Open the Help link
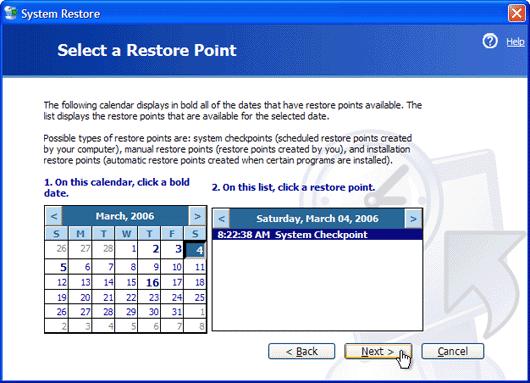This screenshot has height=383, width=530. (515, 42)
